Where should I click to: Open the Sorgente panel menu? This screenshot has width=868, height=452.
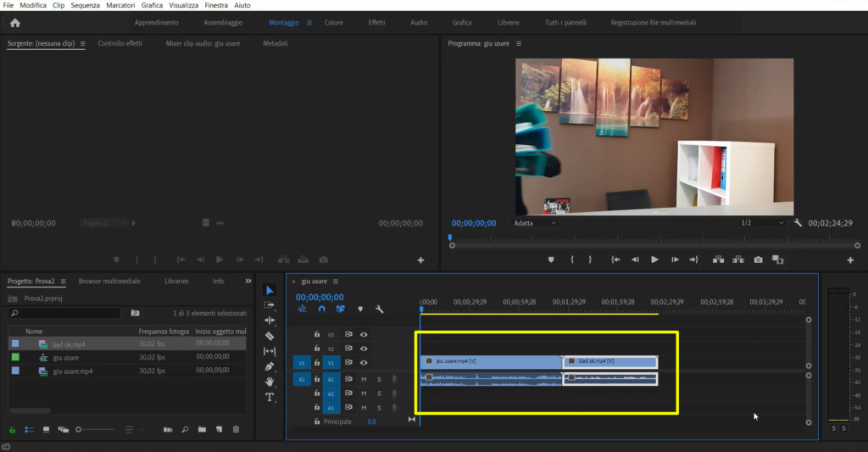(x=82, y=44)
